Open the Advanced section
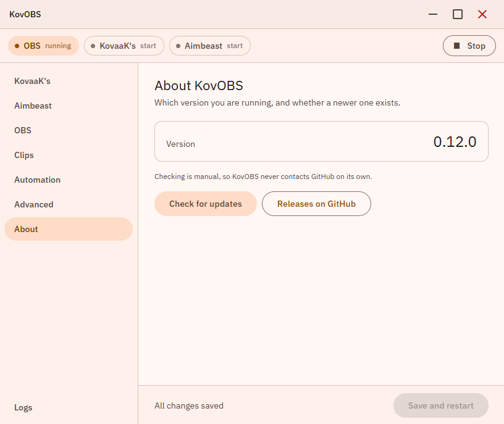 click(69, 205)
